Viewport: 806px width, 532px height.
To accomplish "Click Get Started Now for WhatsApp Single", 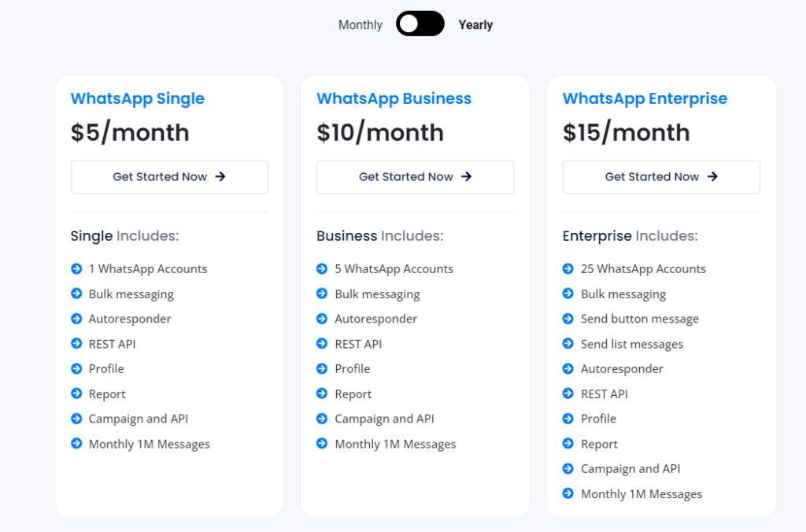I will pos(169,177).
